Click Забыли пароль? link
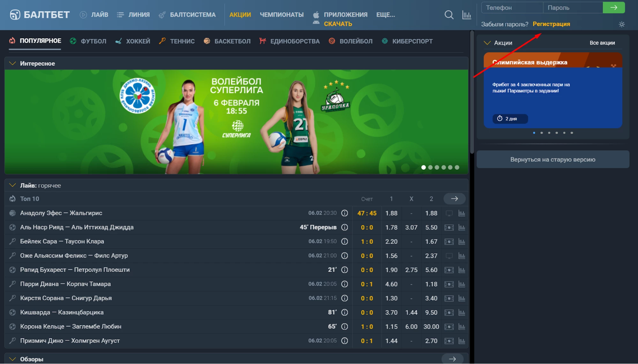The height and width of the screenshot is (364, 638). pos(505,24)
